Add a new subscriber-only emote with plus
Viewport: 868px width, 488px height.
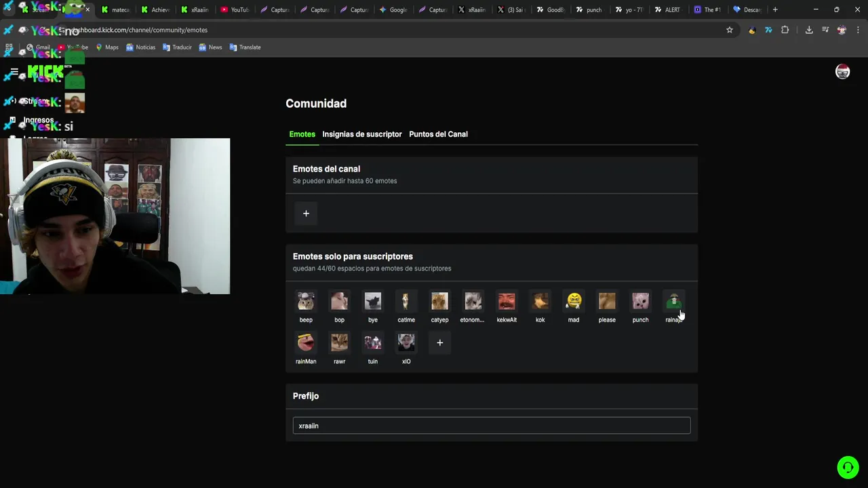click(x=439, y=342)
